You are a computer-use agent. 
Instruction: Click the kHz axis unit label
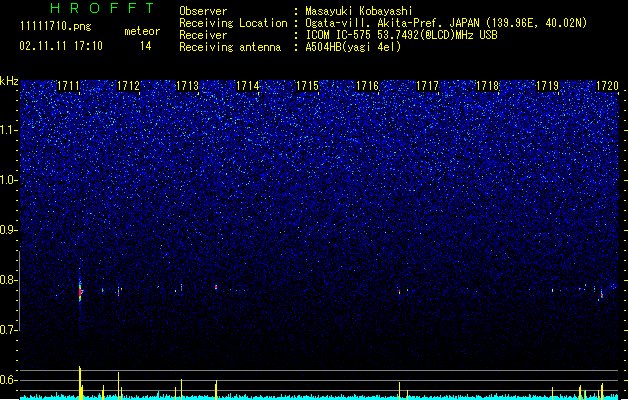point(9,81)
